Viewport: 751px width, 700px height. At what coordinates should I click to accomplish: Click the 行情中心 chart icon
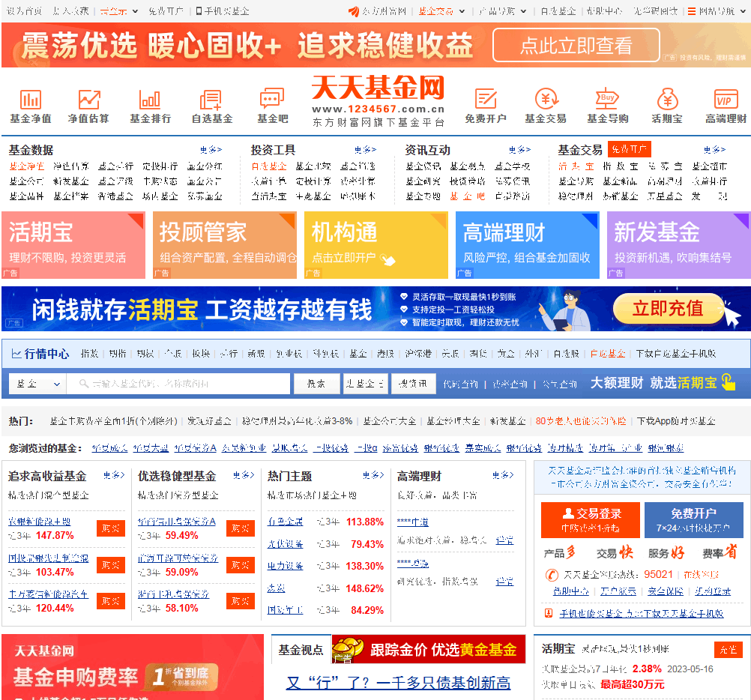(x=16, y=354)
